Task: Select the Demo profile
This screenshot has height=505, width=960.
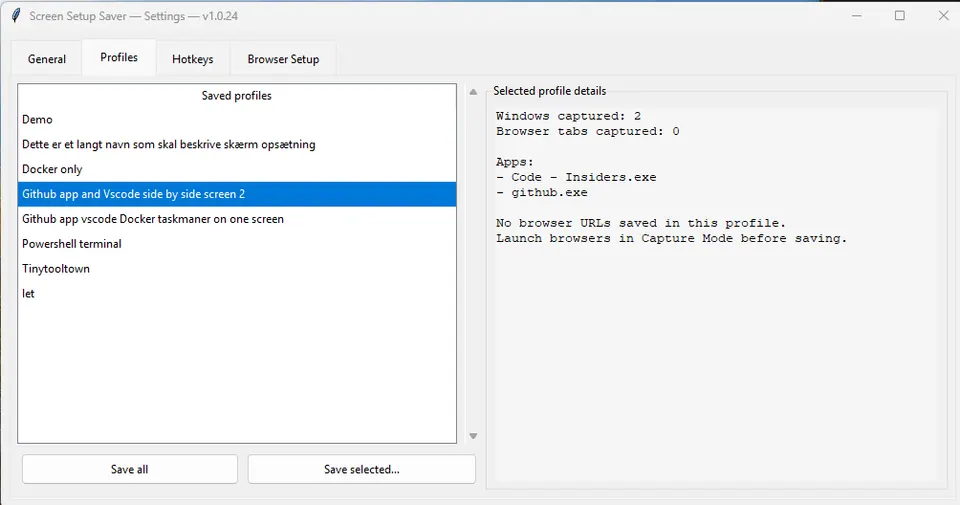Action: pos(237,119)
